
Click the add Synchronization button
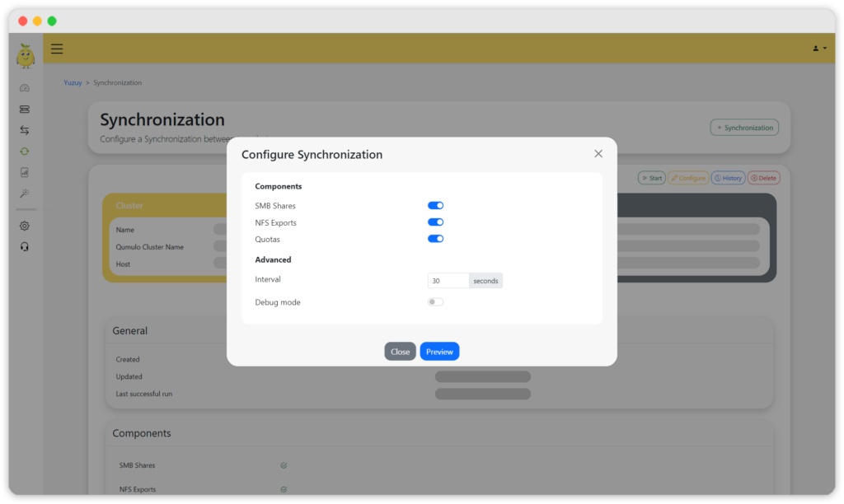click(744, 128)
